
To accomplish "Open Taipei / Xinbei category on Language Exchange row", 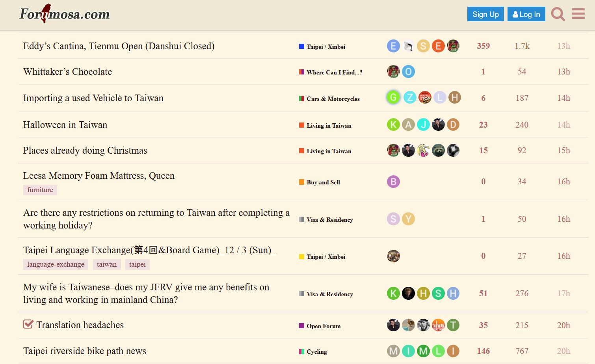I will click(x=322, y=256).
